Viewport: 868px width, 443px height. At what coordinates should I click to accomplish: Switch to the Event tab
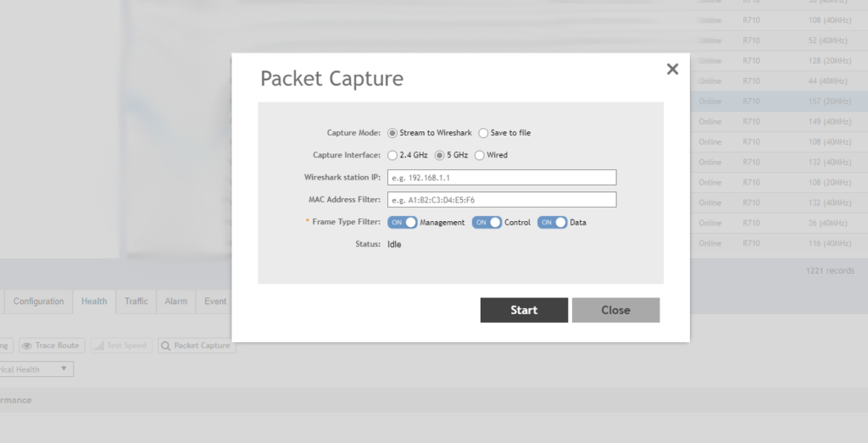point(214,302)
